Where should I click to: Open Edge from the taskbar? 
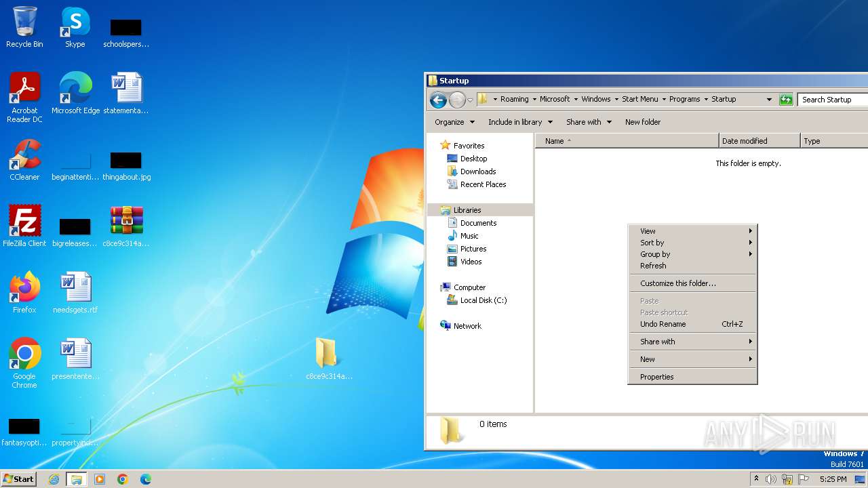click(x=146, y=479)
